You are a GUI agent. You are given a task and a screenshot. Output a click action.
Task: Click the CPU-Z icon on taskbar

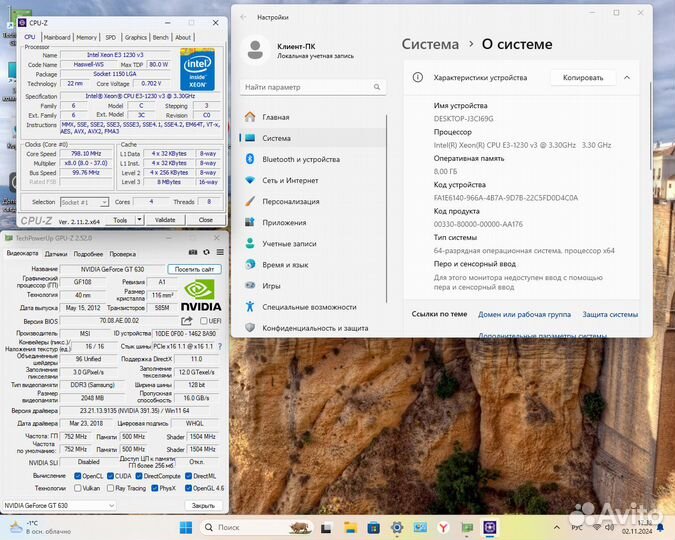490,528
